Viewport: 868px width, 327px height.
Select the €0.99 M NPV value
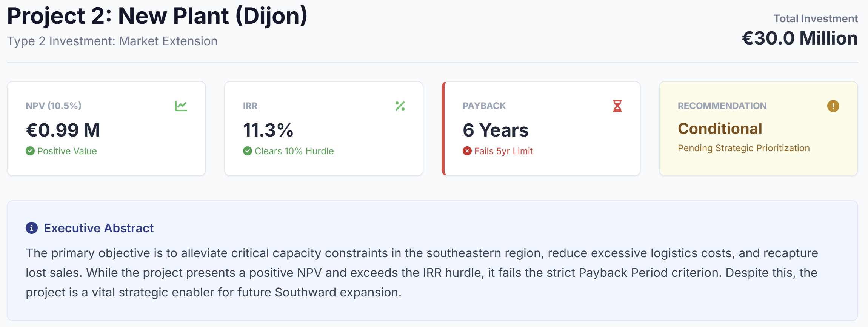pyautogui.click(x=63, y=130)
